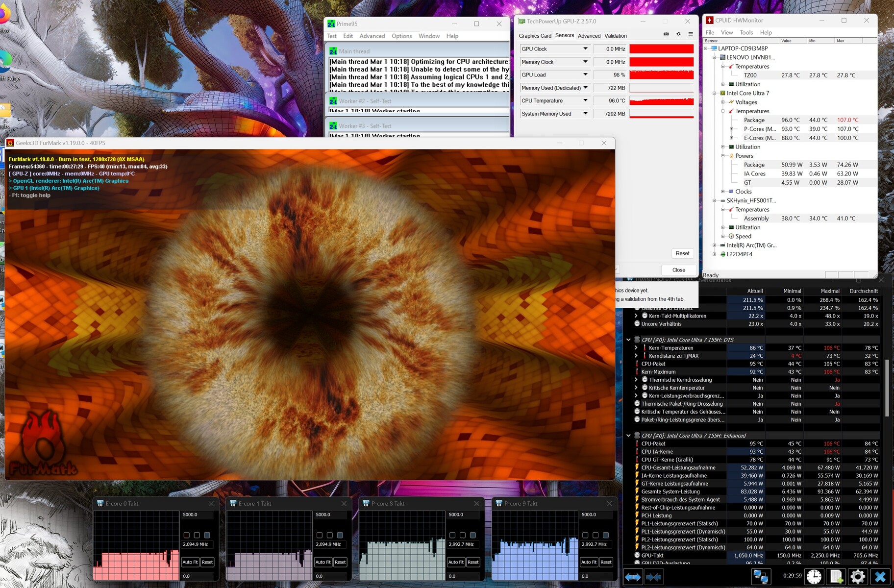Click the Prime95 Worker #2 window icon
894x588 pixels.
pyautogui.click(x=333, y=101)
